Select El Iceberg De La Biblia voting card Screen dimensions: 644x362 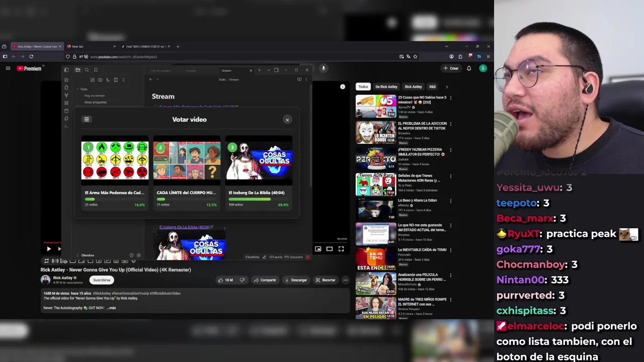[x=259, y=174]
